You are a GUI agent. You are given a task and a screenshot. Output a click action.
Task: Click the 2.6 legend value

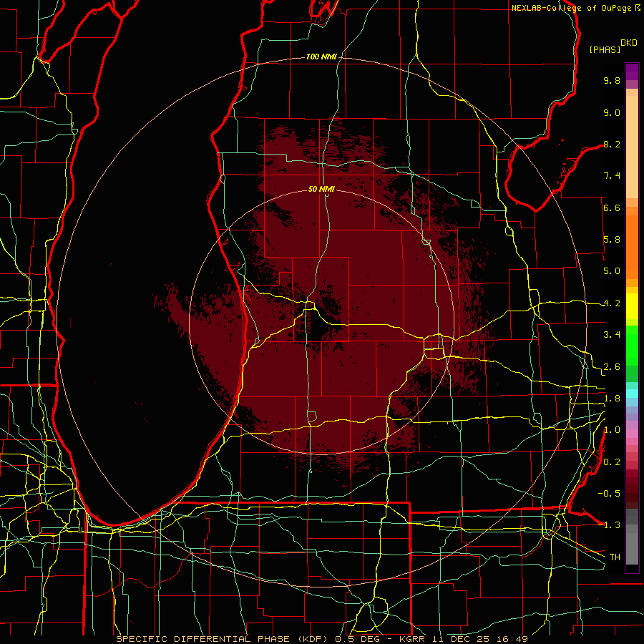tap(612, 367)
